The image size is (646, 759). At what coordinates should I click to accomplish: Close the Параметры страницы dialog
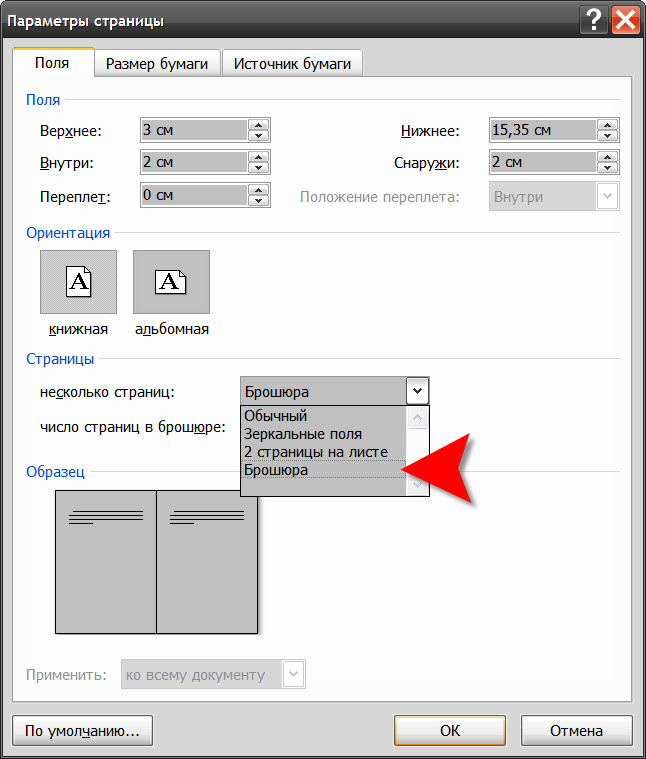coord(626,20)
